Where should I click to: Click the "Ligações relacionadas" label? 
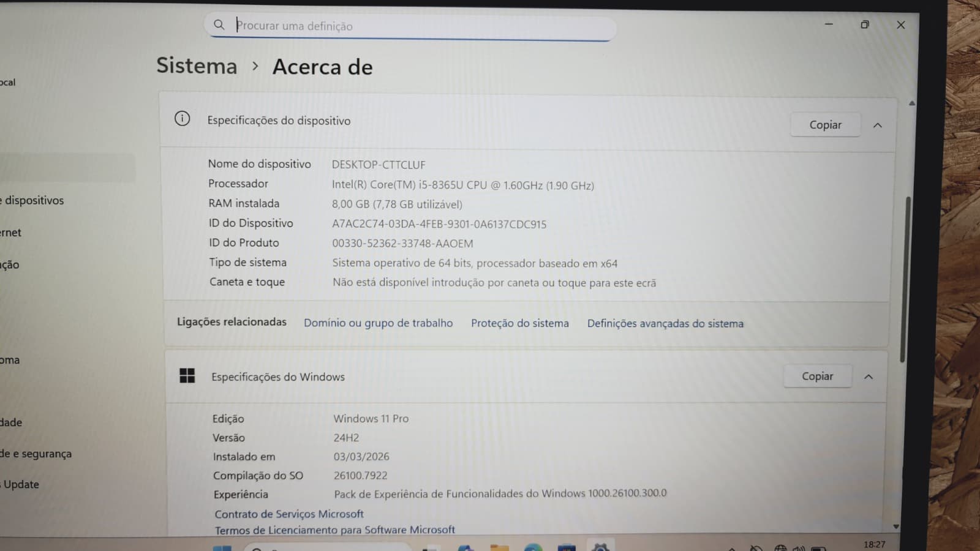232,321
